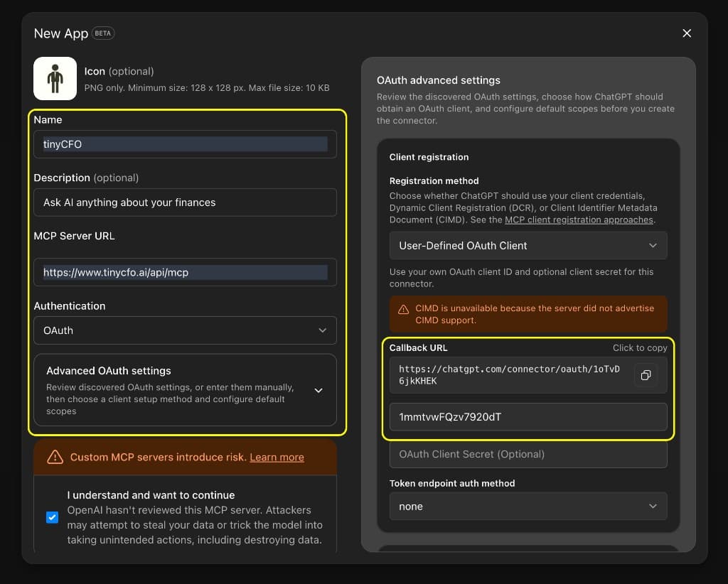This screenshot has width=728, height=584.
Task: Click the Name field containing tinyCFO
Action: tap(186, 144)
